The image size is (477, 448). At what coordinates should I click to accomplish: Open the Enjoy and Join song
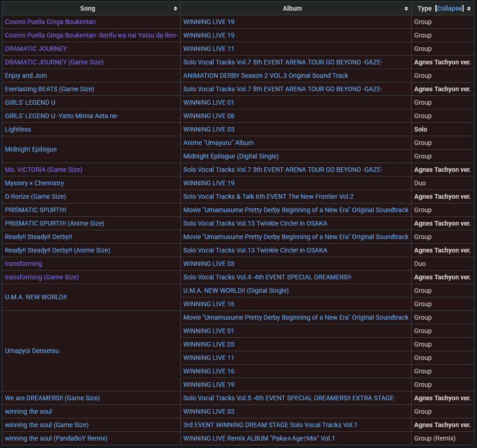26,76
